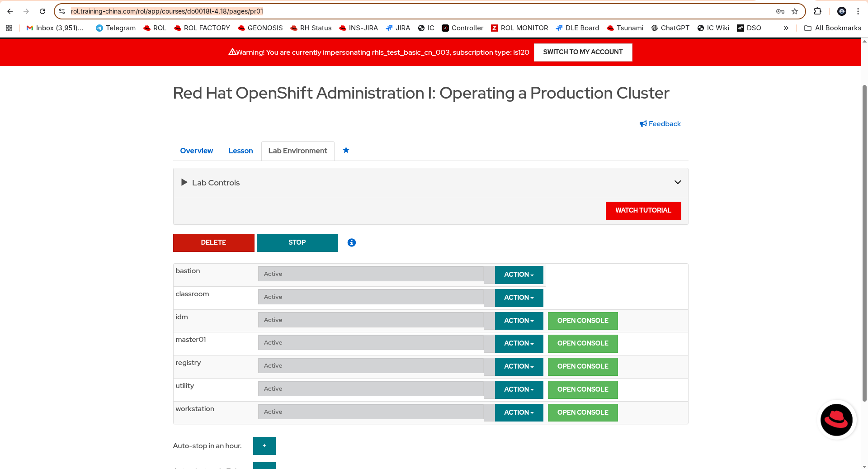Screen dimensions: 868x469
Task: Open the Red Hat chat assistant bubble
Action: point(836,420)
